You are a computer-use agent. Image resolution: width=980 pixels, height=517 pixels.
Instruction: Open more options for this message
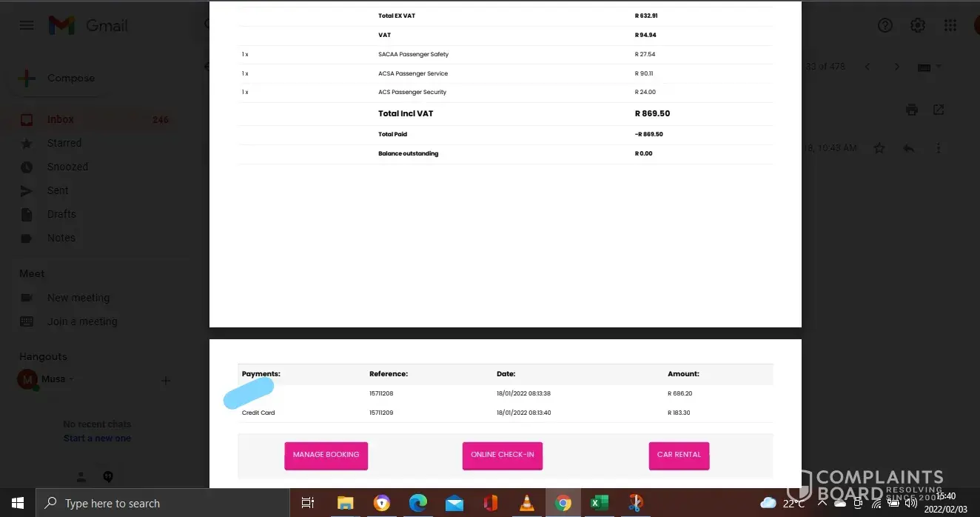point(939,148)
